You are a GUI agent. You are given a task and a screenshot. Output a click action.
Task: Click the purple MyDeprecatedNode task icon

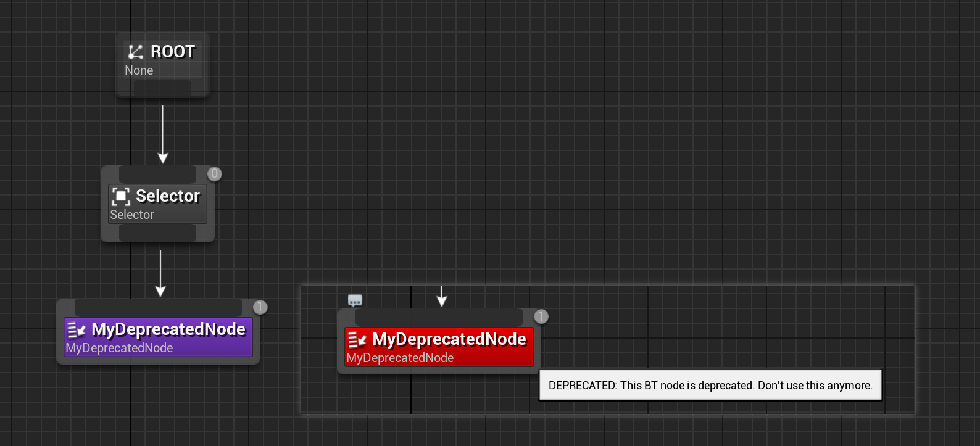[77, 330]
